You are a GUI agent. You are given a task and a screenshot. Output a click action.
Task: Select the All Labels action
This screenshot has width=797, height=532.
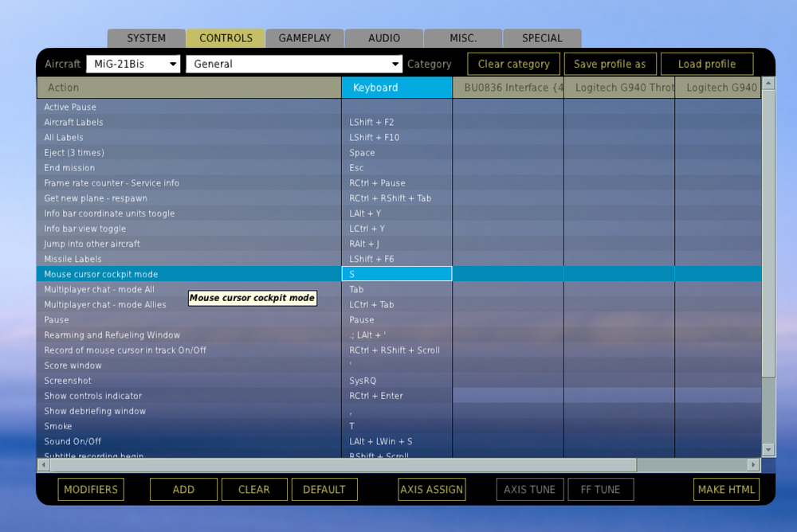click(x=189, y=137)
